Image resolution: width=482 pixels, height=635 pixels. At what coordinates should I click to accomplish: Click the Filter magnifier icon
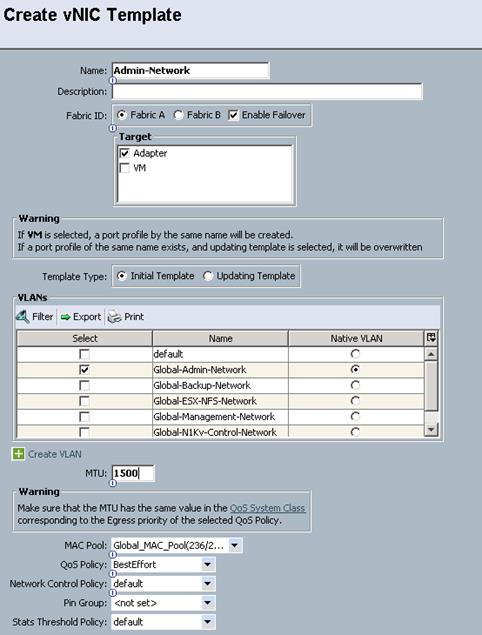(x=23, y=317)
